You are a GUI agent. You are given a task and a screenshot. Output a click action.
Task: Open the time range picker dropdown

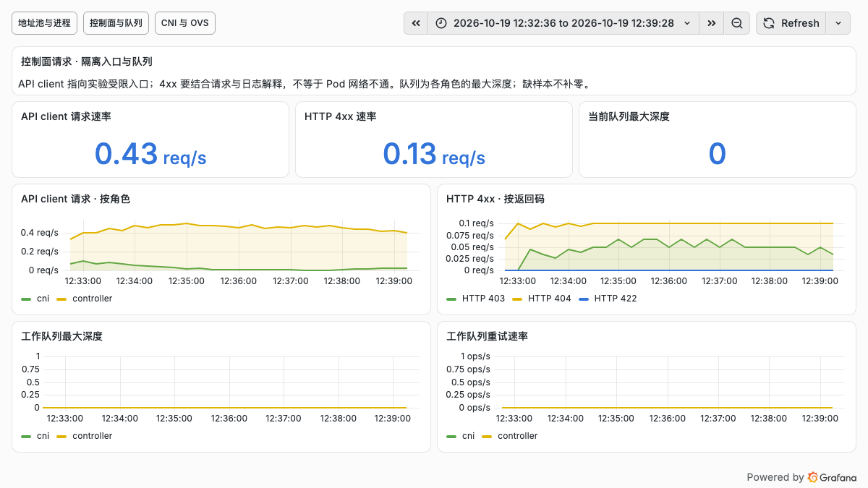pyautogui.click(x=564, y=23)
